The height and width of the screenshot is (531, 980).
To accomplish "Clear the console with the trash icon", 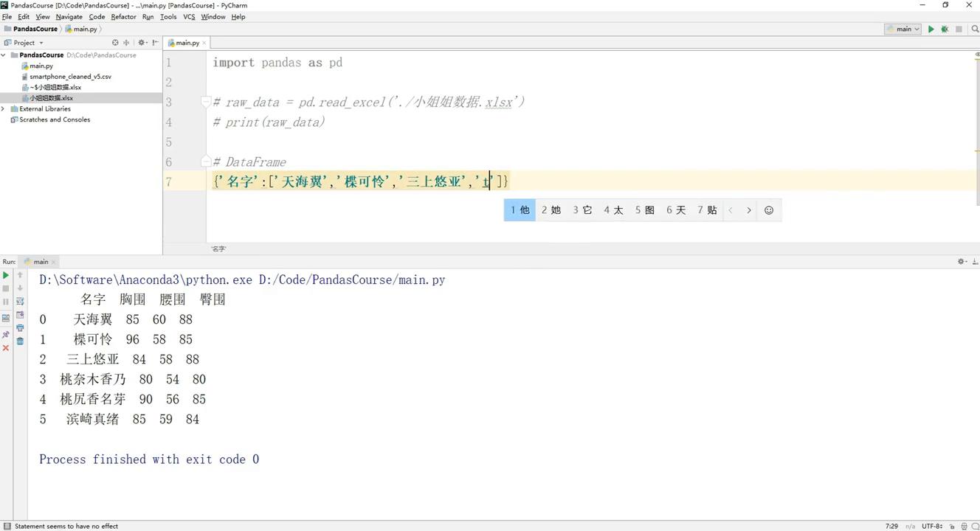I will (20, 341).
